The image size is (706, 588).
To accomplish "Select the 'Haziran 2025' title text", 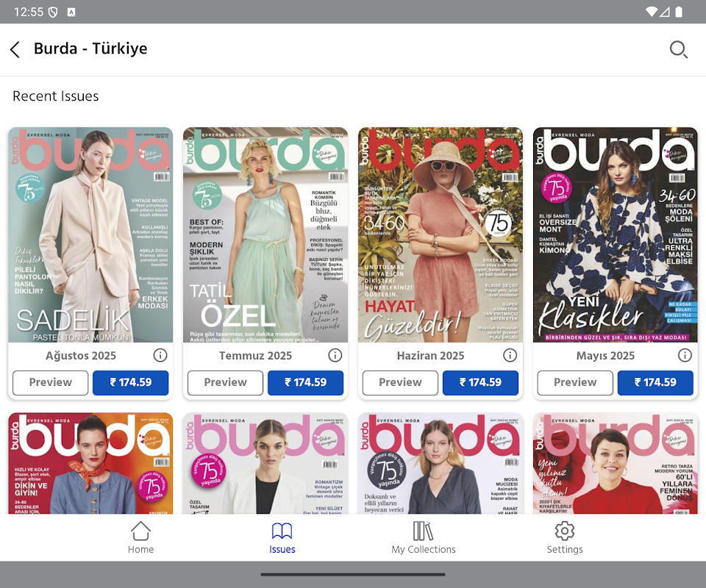I will tap(430, 356).
